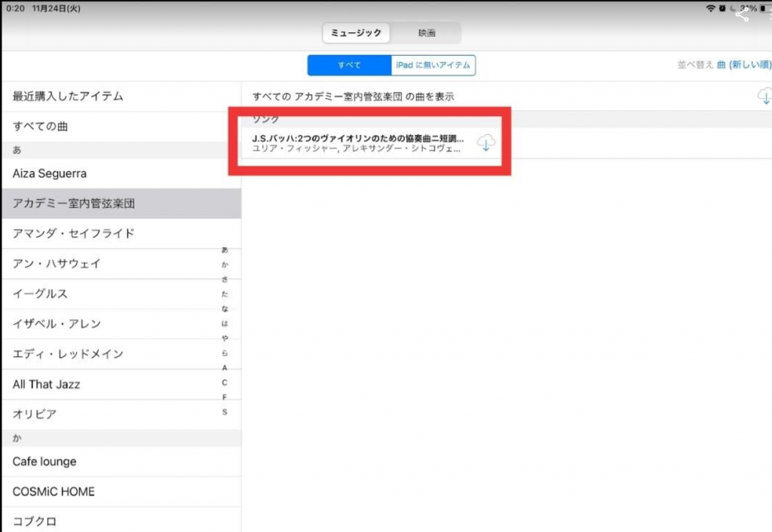Select artist All That Jazz

(x=121, y=384)
